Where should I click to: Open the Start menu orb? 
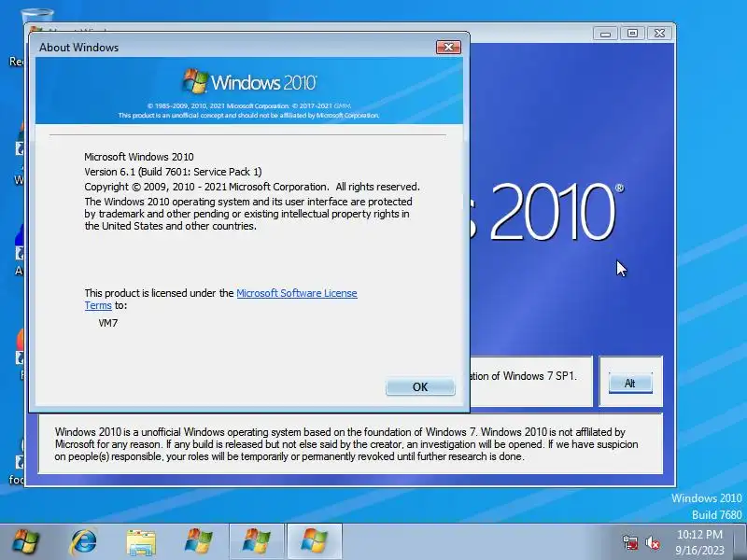pyautogui.click(x=26, y=541)
